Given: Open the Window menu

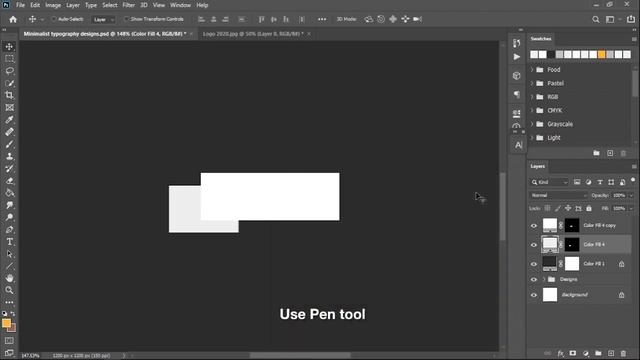Looking at the screenshot, I should (180, 5).
